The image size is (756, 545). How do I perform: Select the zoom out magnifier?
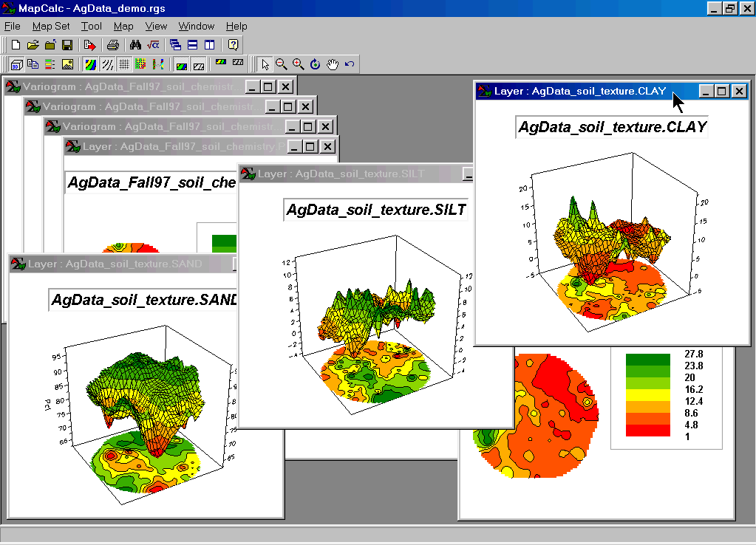[282, 64]
